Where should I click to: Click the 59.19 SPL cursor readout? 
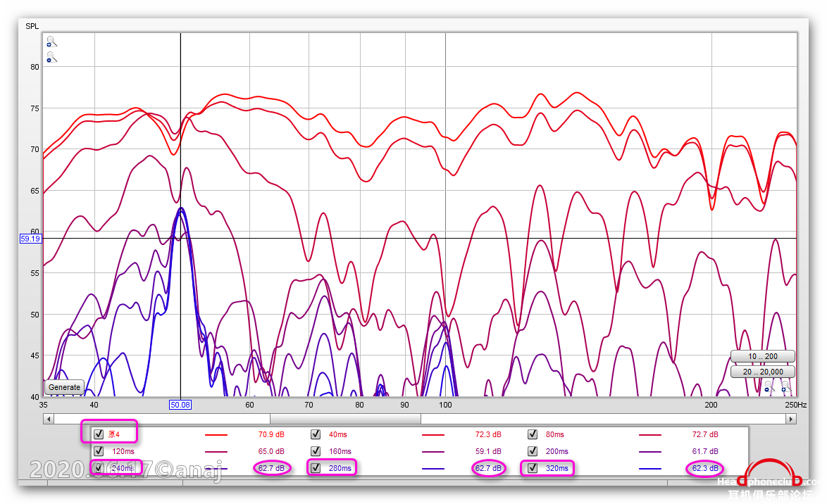coord(30,239)
